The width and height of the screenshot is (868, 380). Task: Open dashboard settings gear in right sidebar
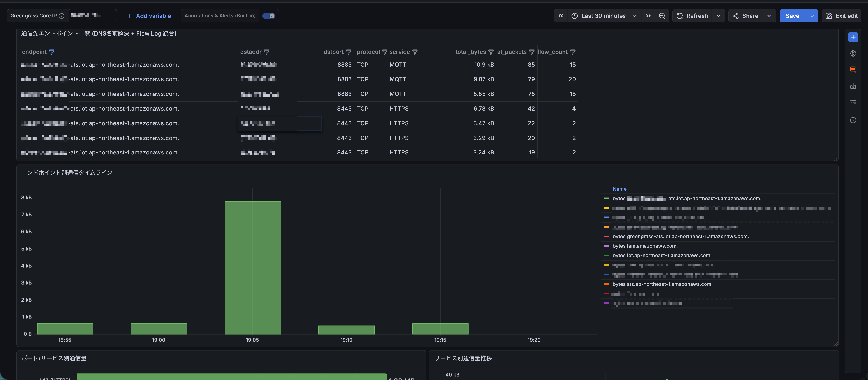853,53
